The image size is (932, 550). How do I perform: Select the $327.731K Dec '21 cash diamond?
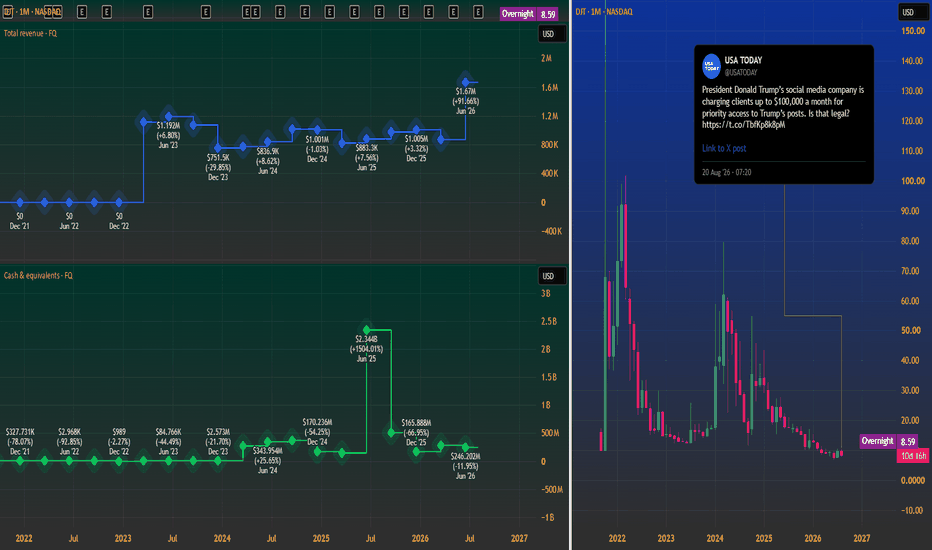click(20, 461)
